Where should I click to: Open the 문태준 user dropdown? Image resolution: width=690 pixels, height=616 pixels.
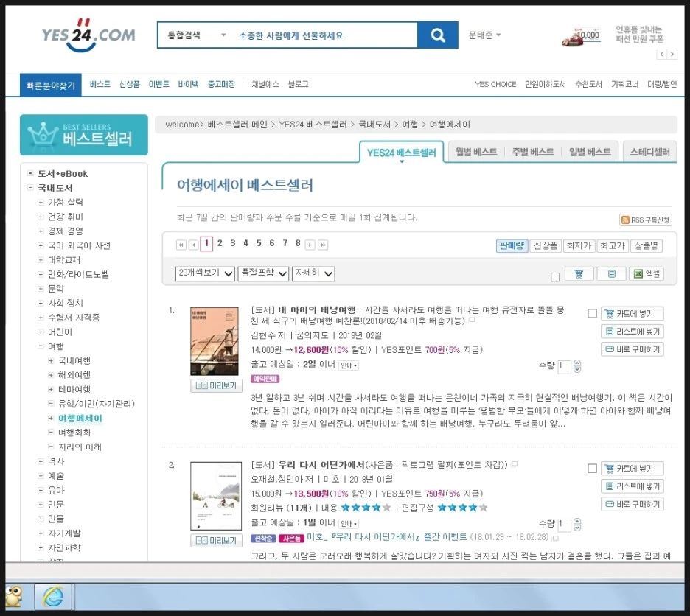484,35
